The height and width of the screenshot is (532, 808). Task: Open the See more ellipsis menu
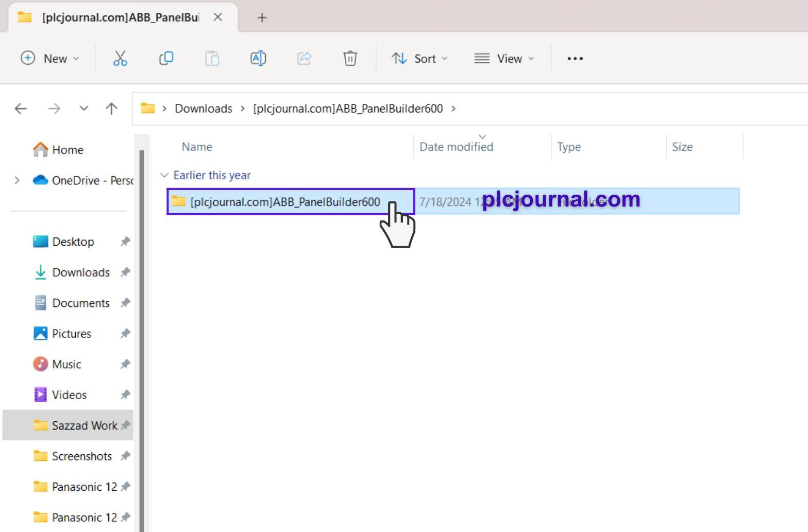(x=575, y=58)
